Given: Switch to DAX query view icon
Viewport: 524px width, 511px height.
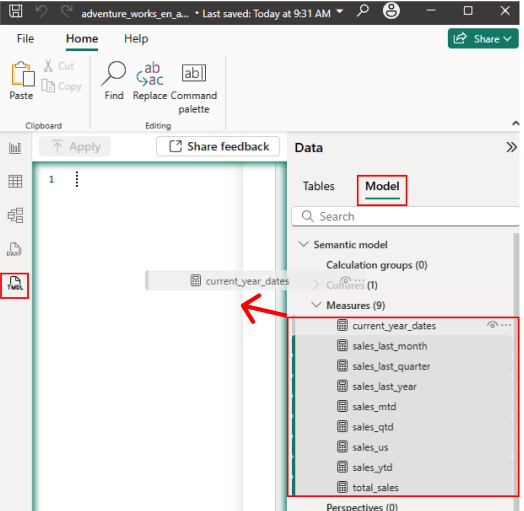Looking at the screenshot, I should pyautogui.click(x=14, y=249).
